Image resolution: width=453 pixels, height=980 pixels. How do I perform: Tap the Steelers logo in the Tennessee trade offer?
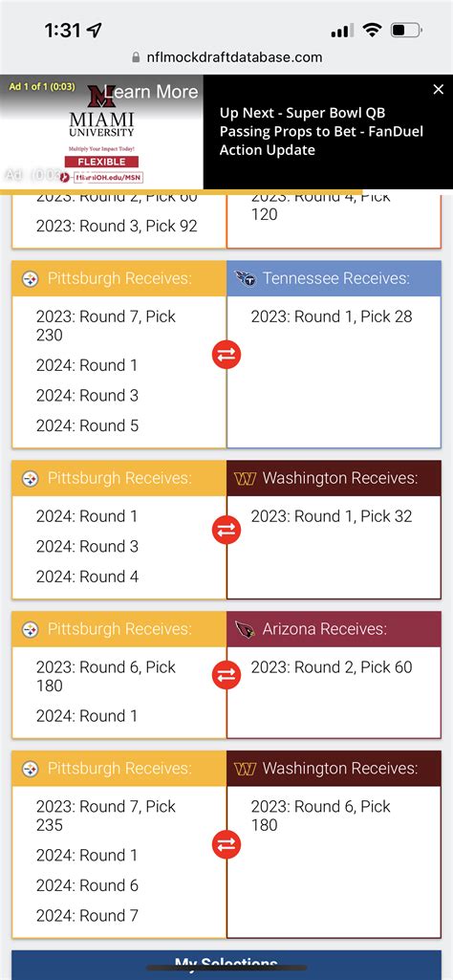pos(30,279)
